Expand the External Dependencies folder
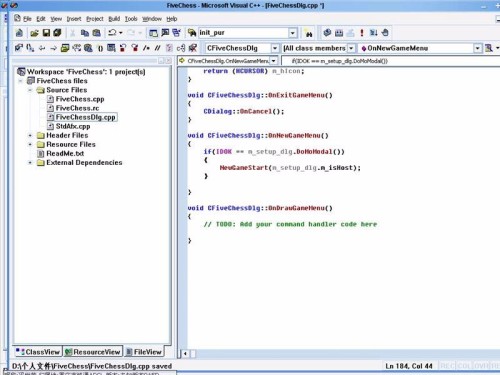500x375 pixels. point(30,163)
